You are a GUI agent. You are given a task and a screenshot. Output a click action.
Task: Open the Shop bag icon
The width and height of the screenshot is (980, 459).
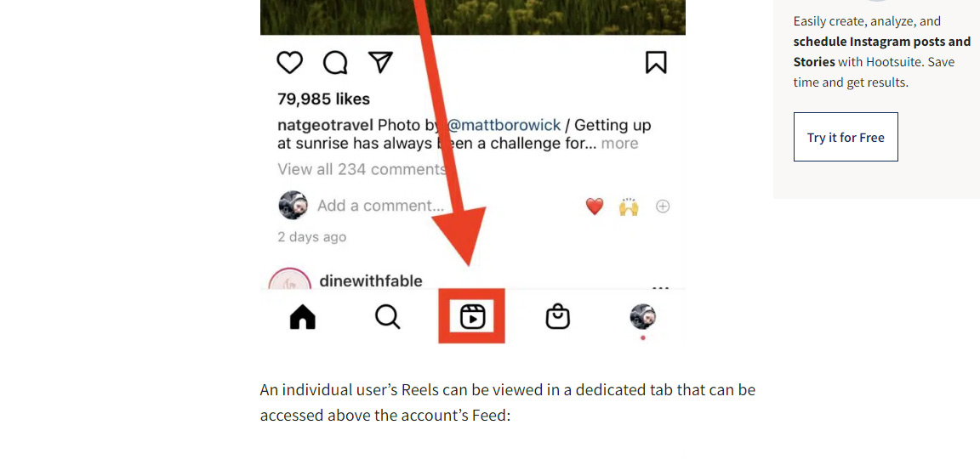click(557, 317)
